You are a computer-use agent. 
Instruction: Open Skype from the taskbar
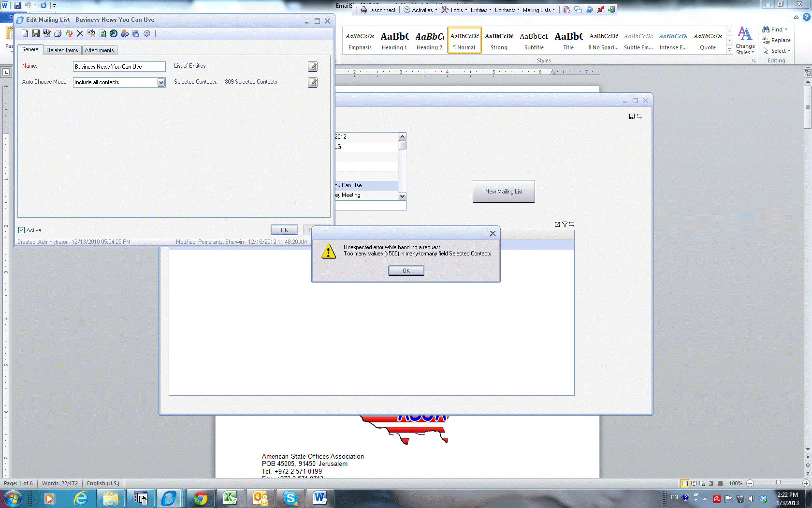290,498
